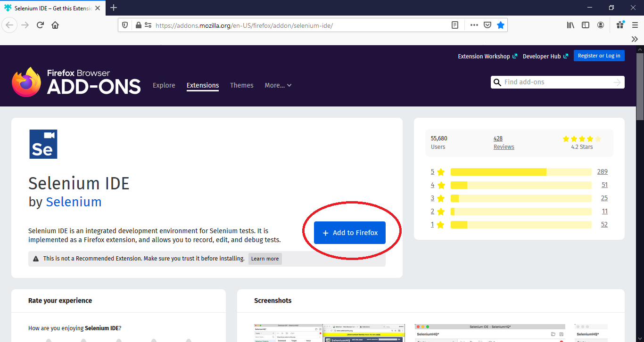The width and height of the screenshot is (644, 342).
Task: Open the 52 one-star review count
Action: [604, 225]
